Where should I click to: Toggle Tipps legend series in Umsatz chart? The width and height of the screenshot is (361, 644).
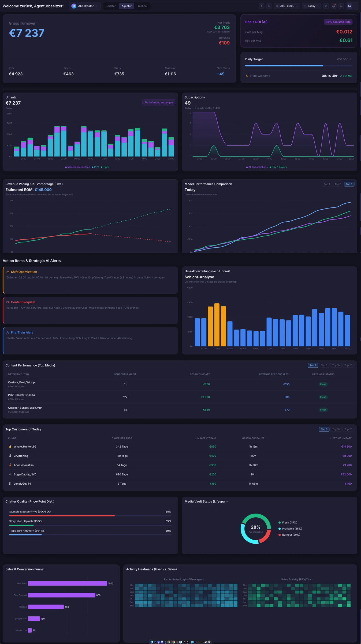(105, 167)
